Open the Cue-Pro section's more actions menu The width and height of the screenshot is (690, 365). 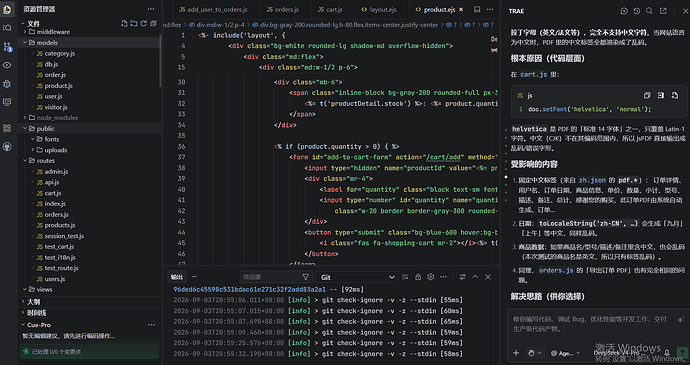[151, 325]
